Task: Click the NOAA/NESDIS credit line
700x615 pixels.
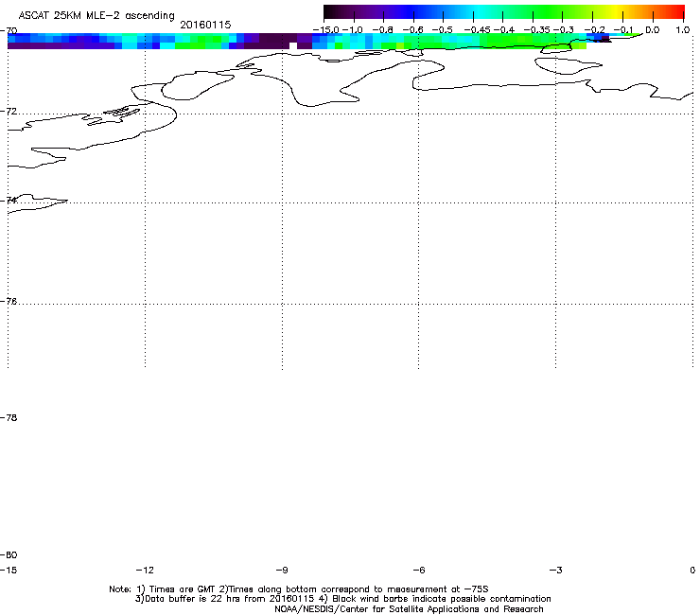Action: 409,609
